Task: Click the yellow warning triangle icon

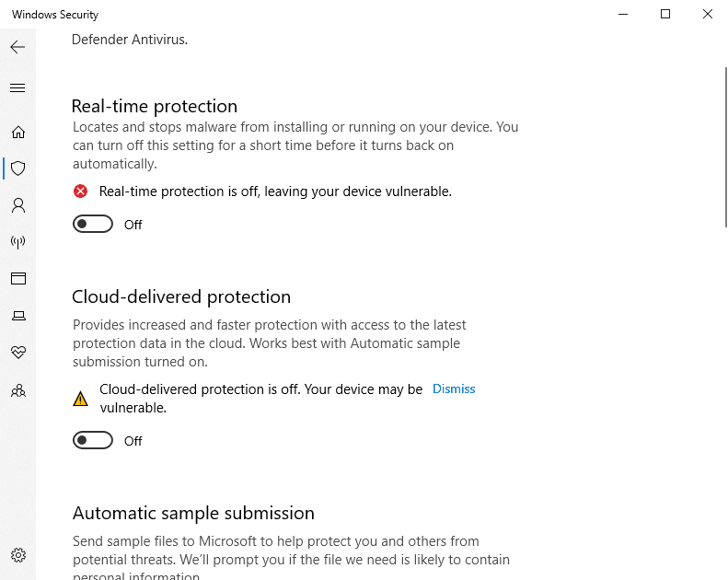Action: pyautogui.click(x=81, y=399)
